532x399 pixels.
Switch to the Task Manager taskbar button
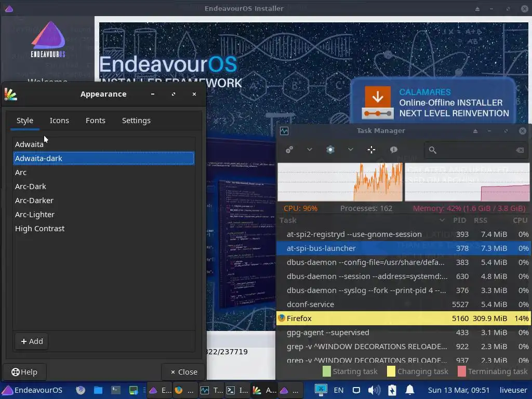point(211,390)
